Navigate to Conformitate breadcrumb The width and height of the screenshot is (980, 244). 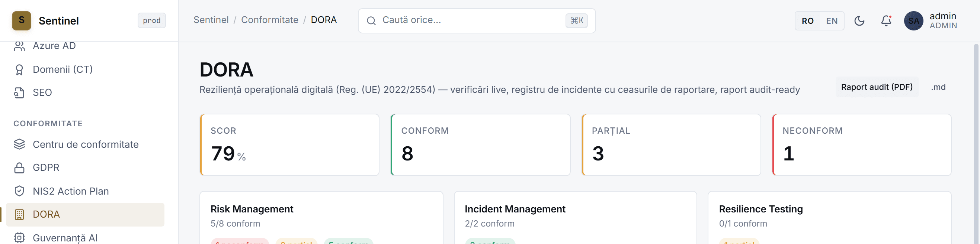tap(270, 20)
